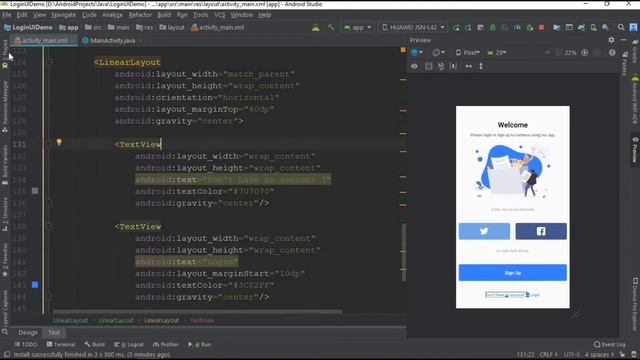Click the Facebook button in preview
640x360 pixels.
[541, 231]
